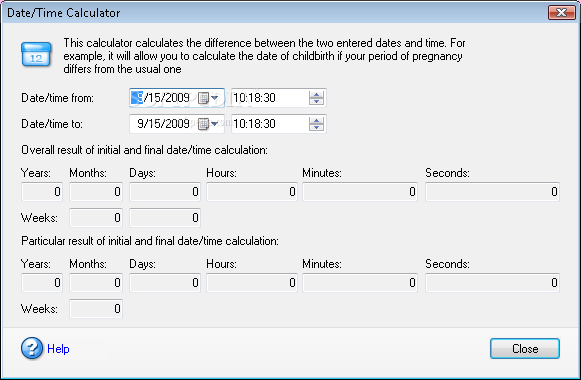
Task: Open calendar picker for Date/time to
Action: pos(208,124)
